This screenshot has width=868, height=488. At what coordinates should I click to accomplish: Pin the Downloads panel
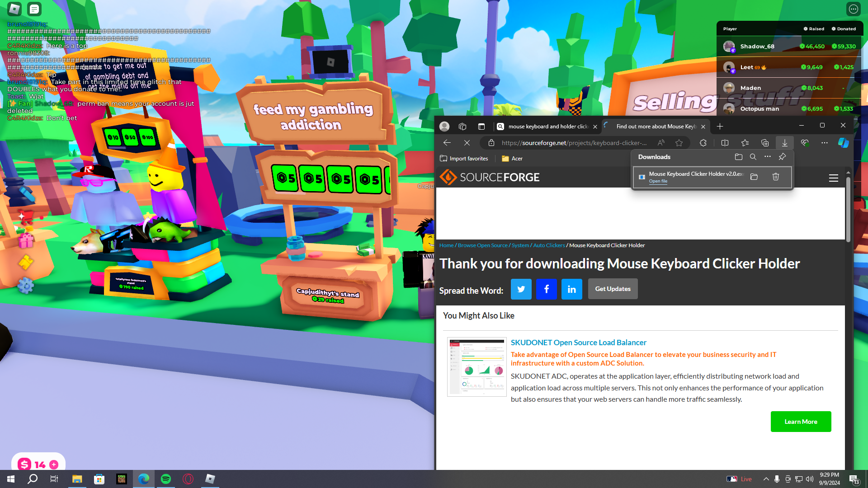click(x=782, y=157)
